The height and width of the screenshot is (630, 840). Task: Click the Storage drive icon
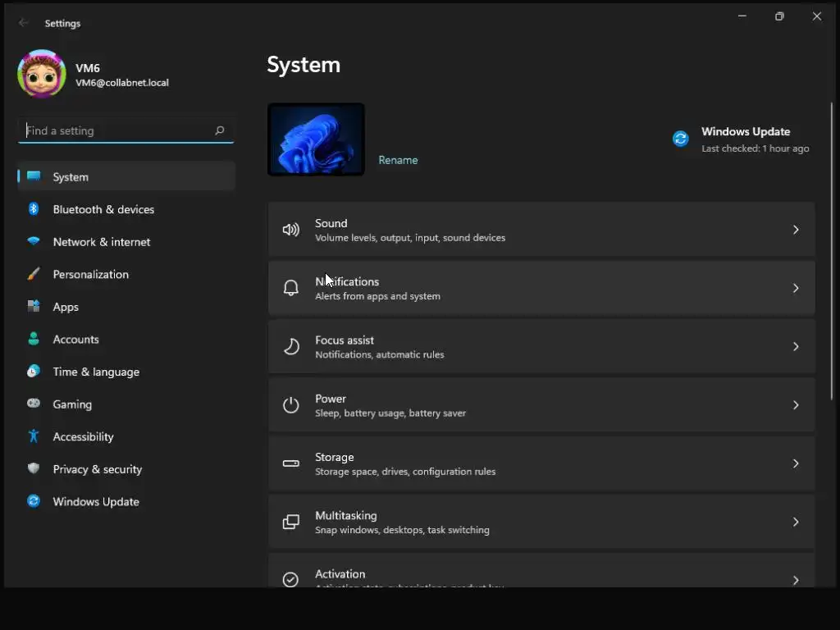pos(291,463)
